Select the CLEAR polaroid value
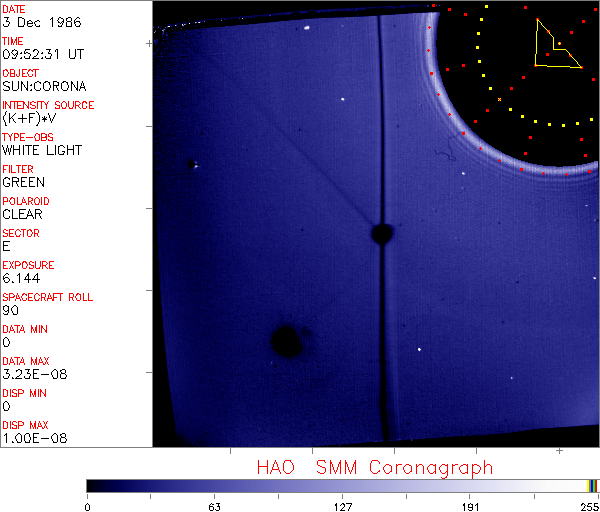 point(22,214)
